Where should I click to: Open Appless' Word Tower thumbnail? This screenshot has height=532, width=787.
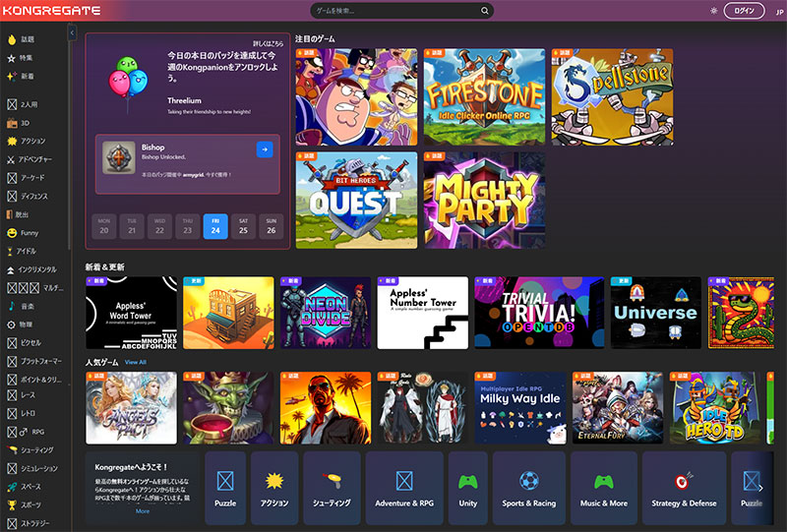tap(132, 313)
